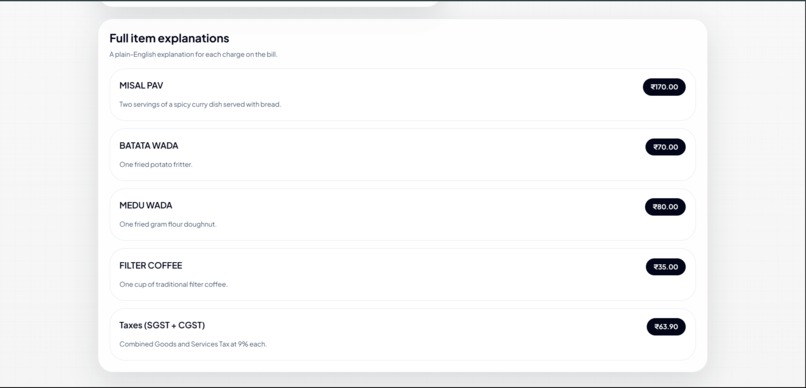806x388 pixels.
Task: Click the MEDU WADA item title
Action: 146,206
